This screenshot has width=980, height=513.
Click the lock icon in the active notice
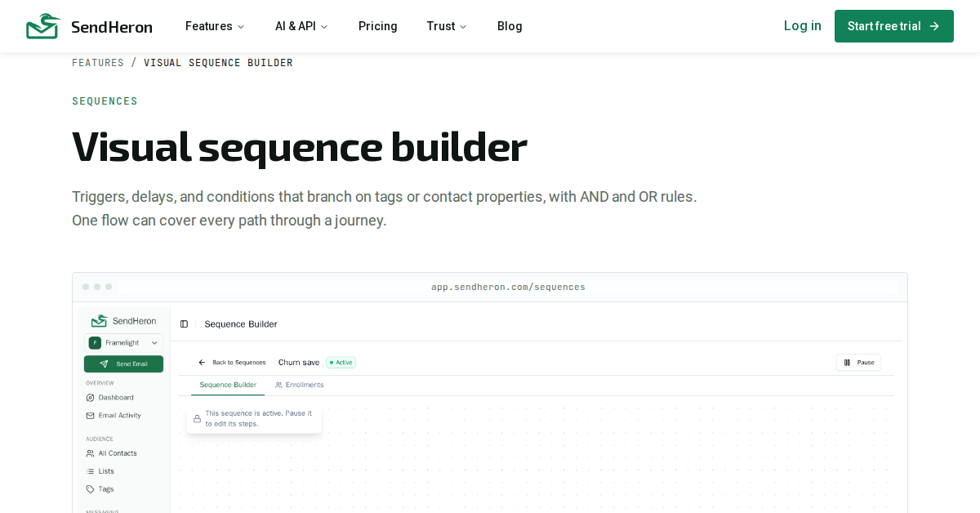(x=197, y=419)
